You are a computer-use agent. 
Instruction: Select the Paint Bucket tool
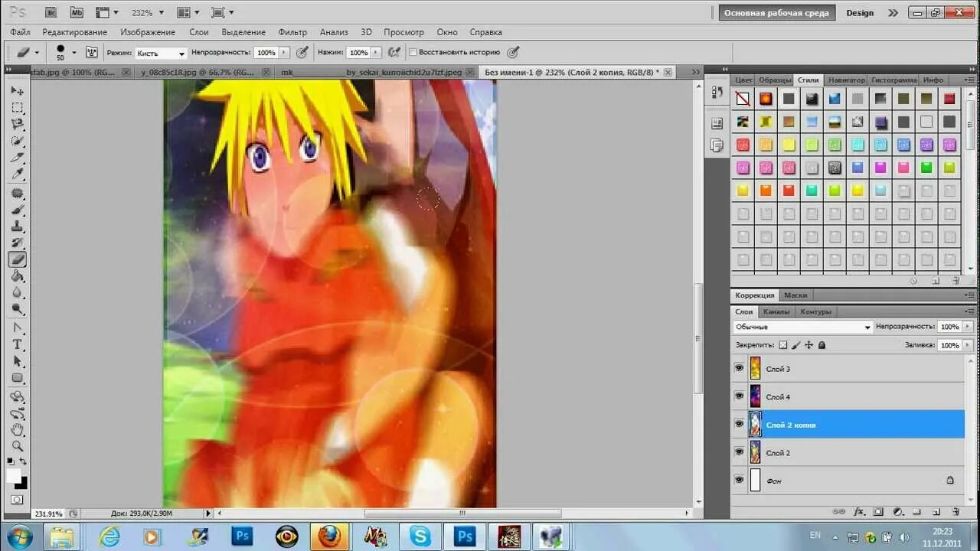[x=17, y=277]
